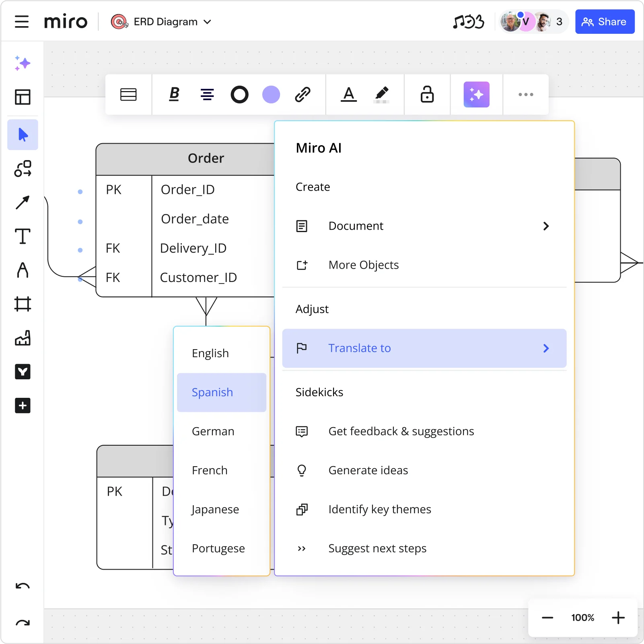This screenshot has height=644, width=644.
Task: Select the Customer_ID field
Action: click(198, 278)
